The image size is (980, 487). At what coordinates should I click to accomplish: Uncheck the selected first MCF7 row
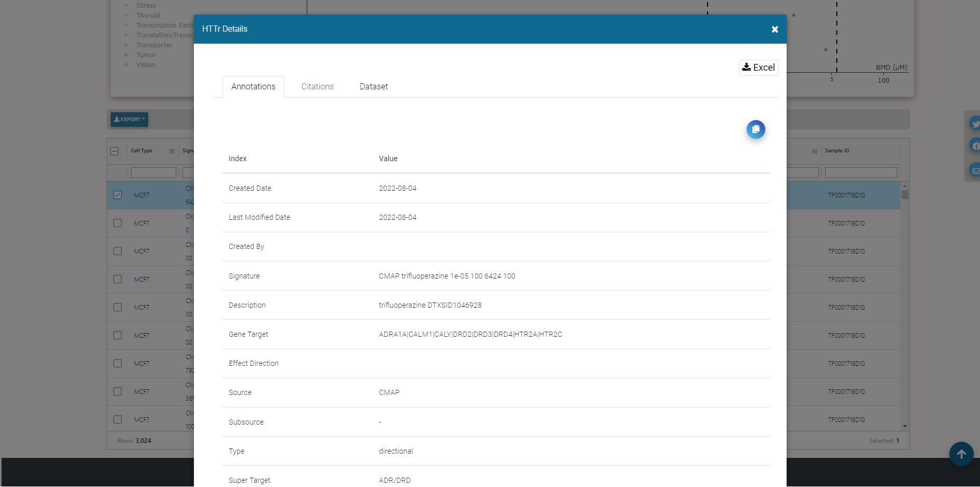coord(117,195)
